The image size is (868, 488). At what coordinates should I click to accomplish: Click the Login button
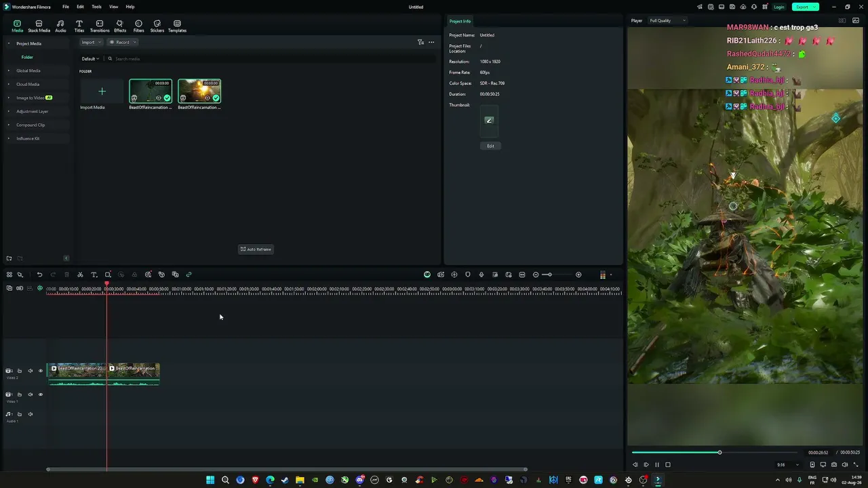[779, 7]
